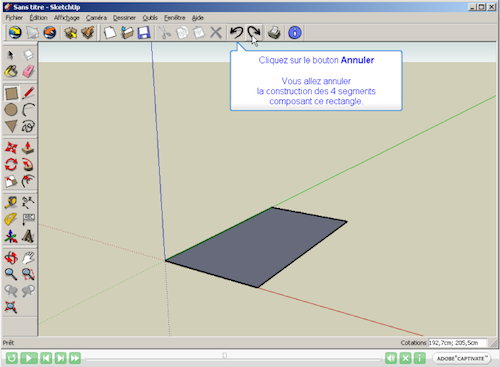The height and width of the screenshot is (367, 500).
Task: Pick the pink Eraser tool
Action: point(28,71)
